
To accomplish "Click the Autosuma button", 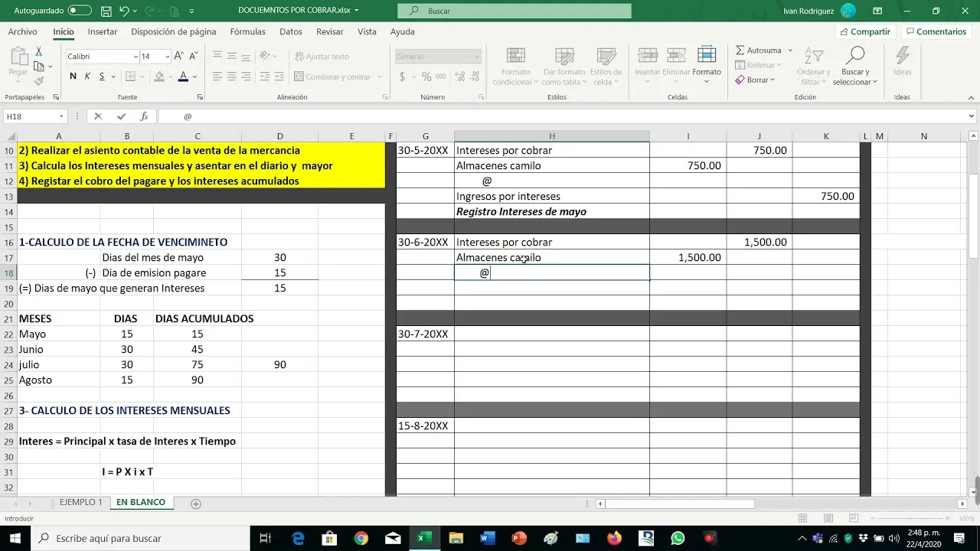I will (759, 51).
